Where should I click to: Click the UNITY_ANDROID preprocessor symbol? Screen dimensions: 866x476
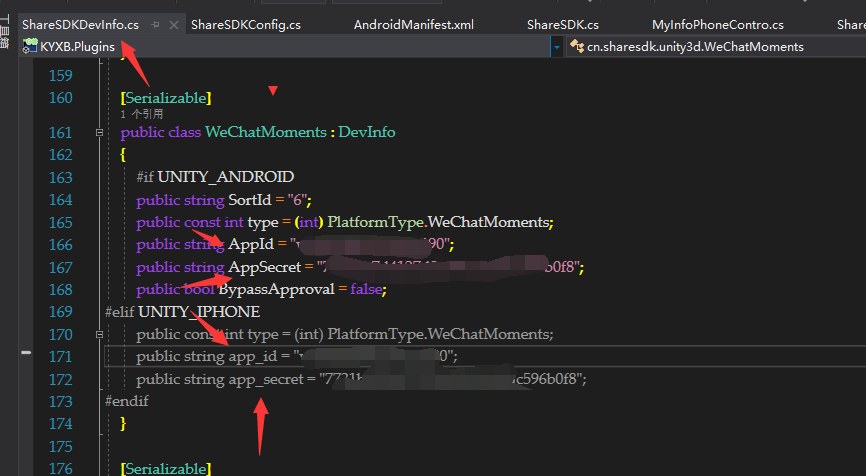pos(225,177)
